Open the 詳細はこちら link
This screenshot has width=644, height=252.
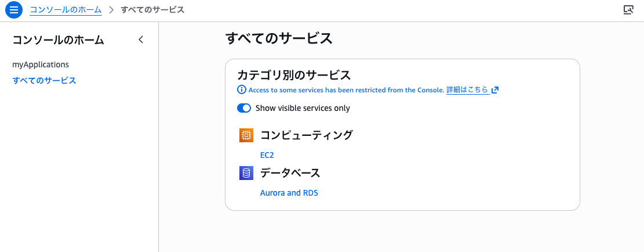(467, 90)
